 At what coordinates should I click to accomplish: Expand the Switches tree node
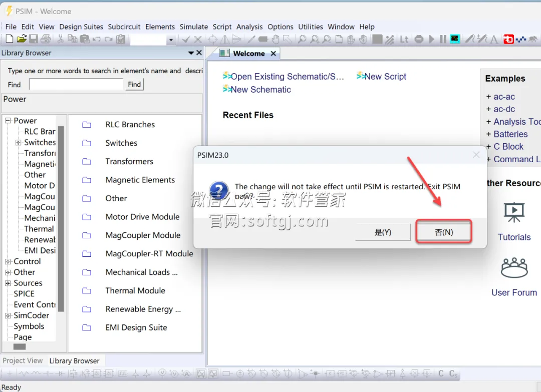(19, 142)
